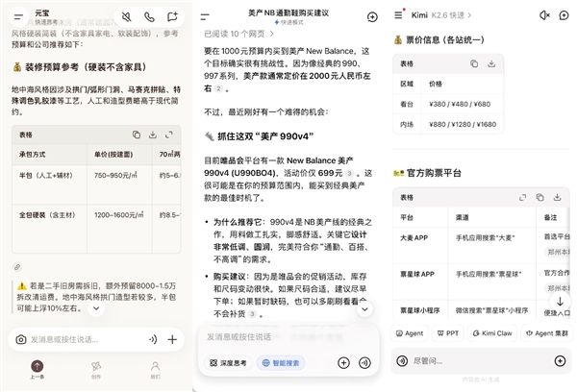Start a voice call in Yuanbao
This screenshot has height=392, width=577.
(149, 17)
